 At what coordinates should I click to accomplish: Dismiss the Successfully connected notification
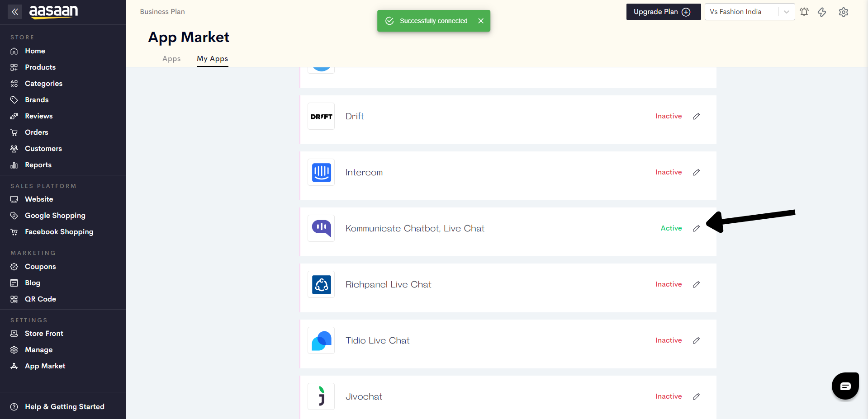tap(481, 21)
